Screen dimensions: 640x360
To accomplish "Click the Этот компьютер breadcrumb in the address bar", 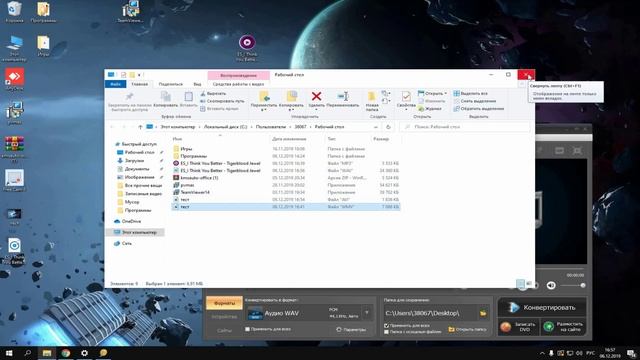I will (178, 127).
